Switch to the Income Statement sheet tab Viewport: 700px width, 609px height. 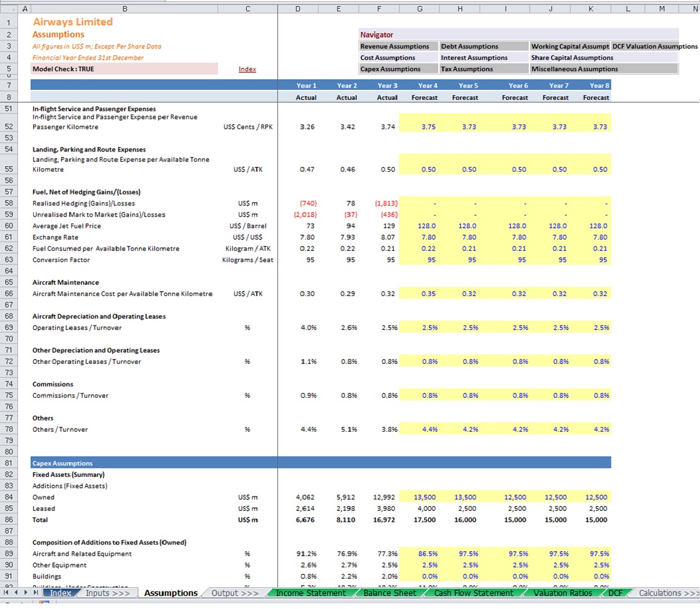tap(311, 593)
